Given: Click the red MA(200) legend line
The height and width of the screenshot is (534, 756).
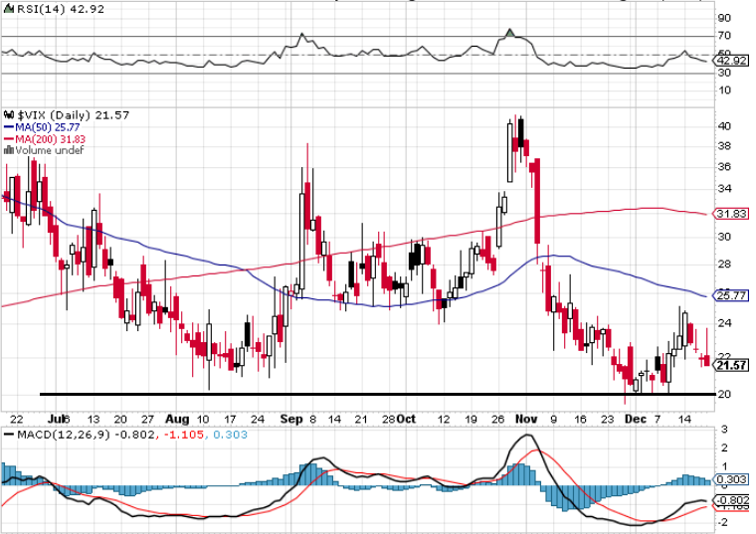Looking at the screenshot, I should point(9,139).
